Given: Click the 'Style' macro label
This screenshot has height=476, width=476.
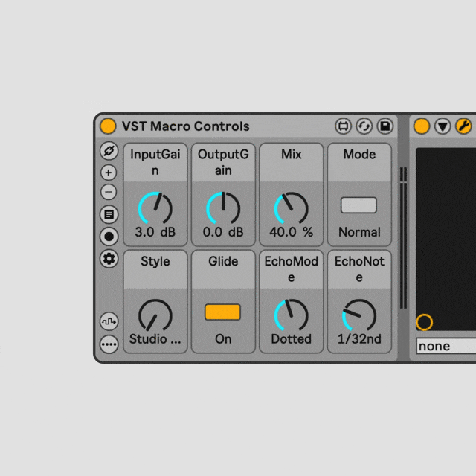Looking at the screenshot, I should click(155, 261).
